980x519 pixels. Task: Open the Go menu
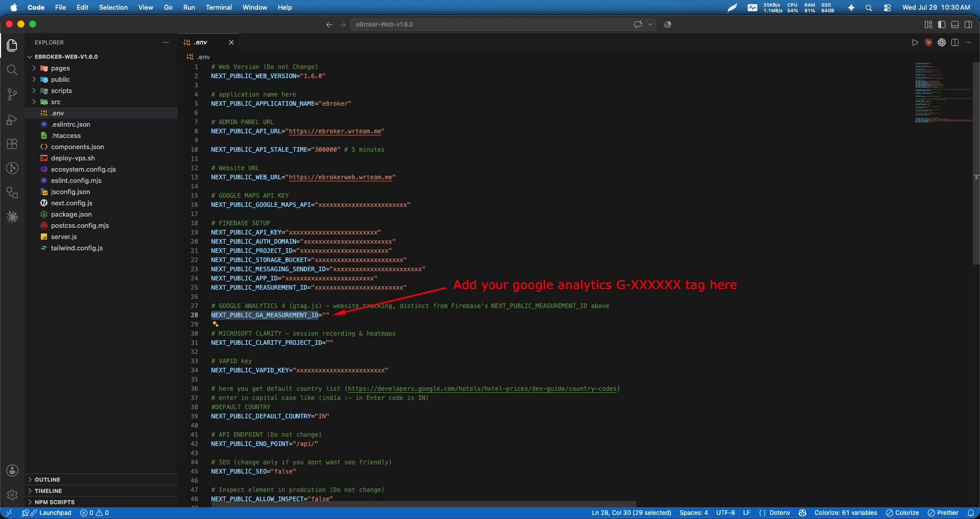tap(168, 8)
